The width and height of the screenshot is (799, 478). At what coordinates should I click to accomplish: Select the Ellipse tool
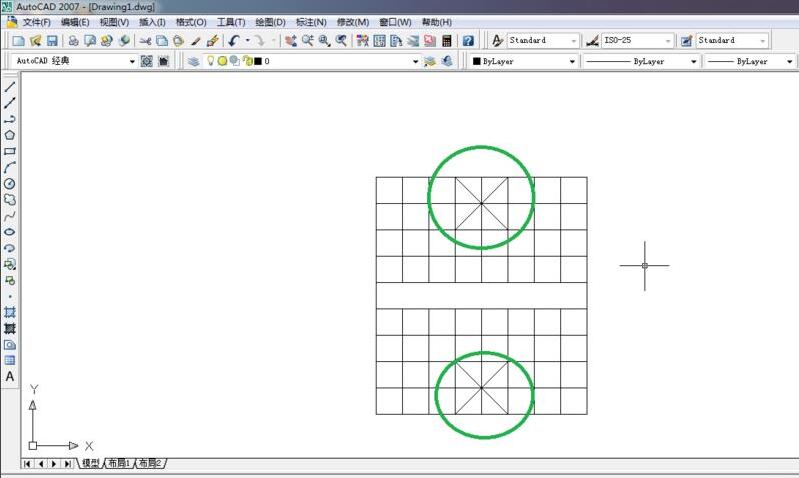click(x=10, y=232)
